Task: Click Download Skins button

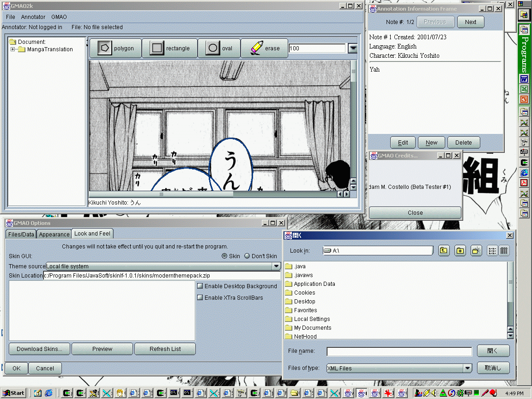Action: pos(39,349)
